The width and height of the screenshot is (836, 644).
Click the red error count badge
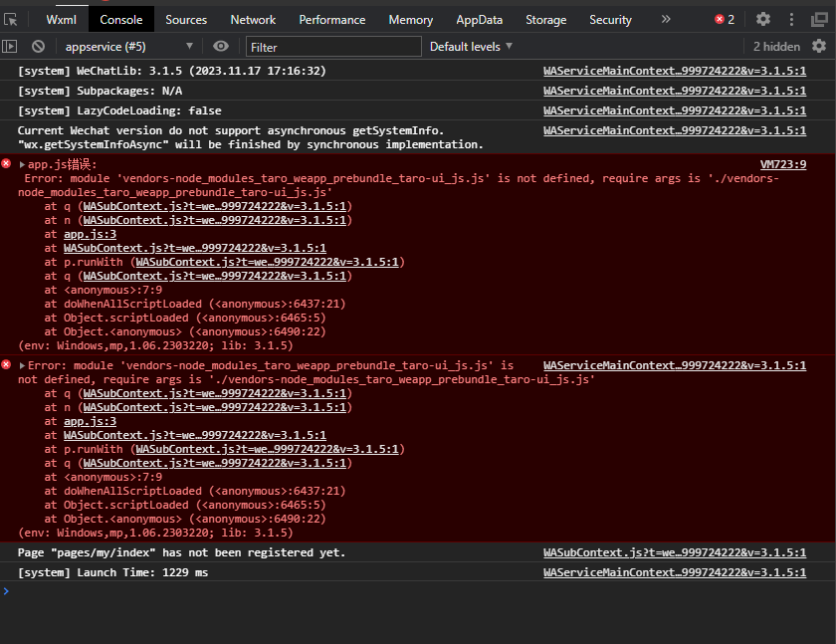(x=725, y=19)
